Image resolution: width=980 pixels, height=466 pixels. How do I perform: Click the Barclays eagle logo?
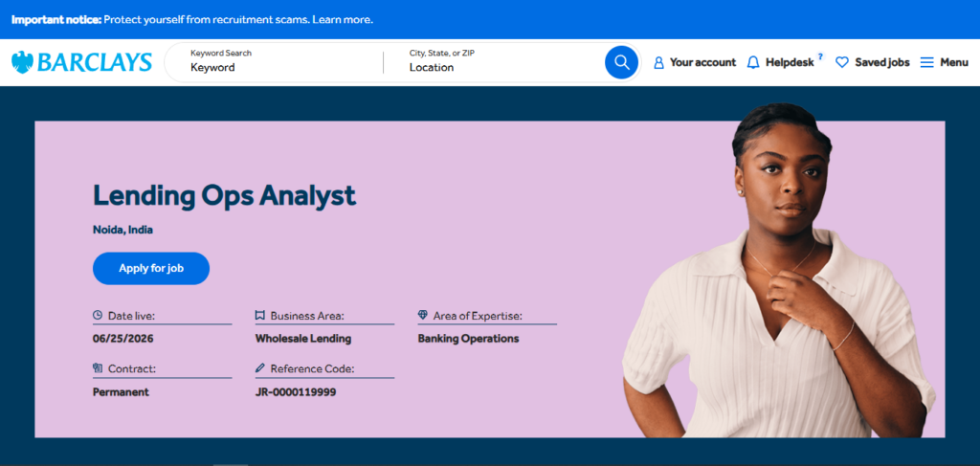pos(23,62)
